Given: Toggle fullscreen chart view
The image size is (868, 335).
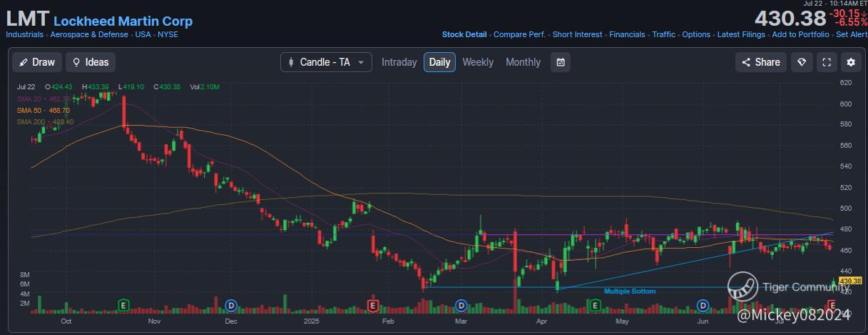Looking at the screenshot, I should tap(827, 62).
